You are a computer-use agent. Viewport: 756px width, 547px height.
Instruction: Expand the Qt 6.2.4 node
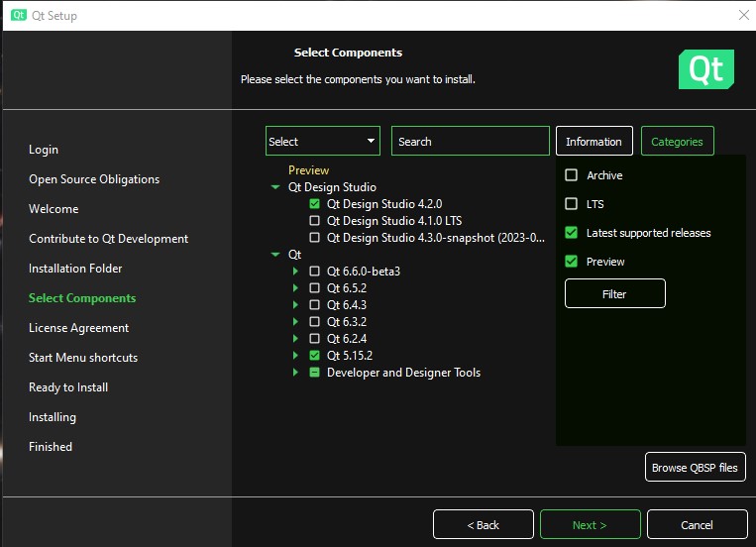coord(295,339)
